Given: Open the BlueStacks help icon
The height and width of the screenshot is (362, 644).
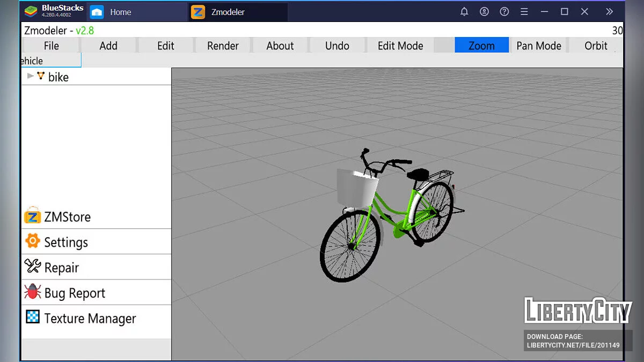Looking at the screenshot, I should click(x=504, y=11).
